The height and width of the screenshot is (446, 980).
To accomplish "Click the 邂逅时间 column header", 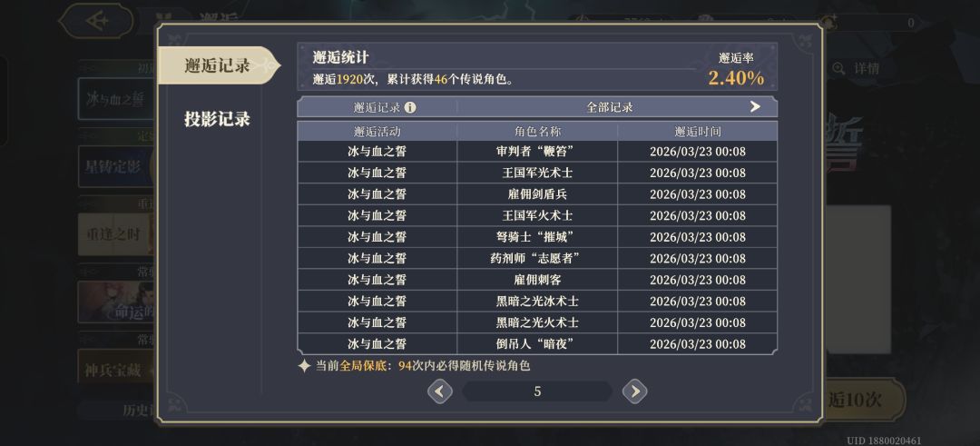I will [x=697, y=131].
